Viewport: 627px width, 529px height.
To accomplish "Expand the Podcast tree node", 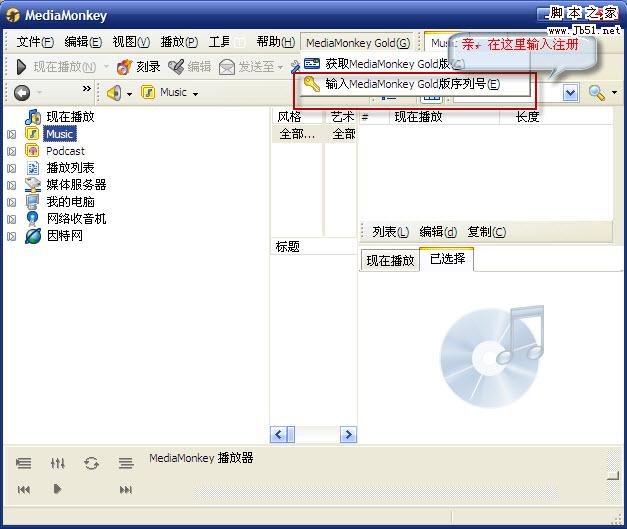I will [12, 152].
